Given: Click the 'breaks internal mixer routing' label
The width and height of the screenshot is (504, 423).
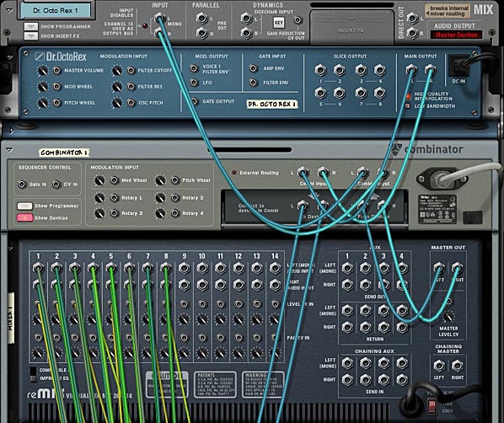Looking at the screenshot, I should [x=447, y=11].
